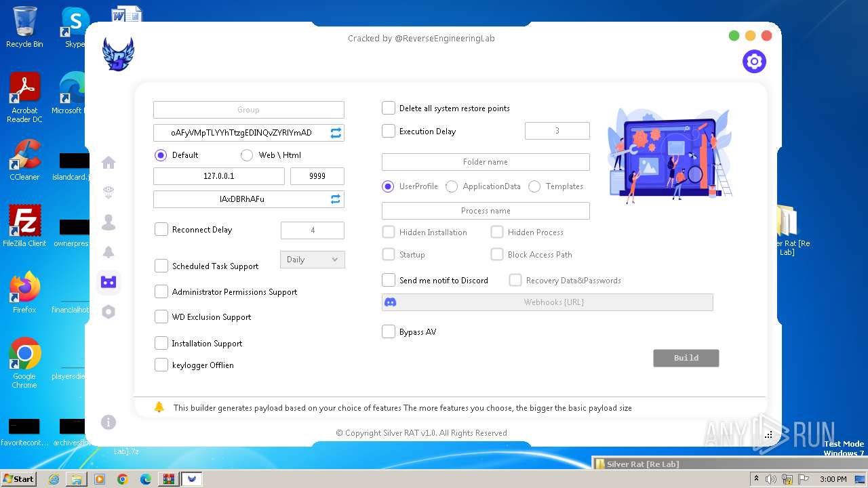Open the user profile sidebar icon
Viewport: 868px width, 488px height.
(108, 222)
